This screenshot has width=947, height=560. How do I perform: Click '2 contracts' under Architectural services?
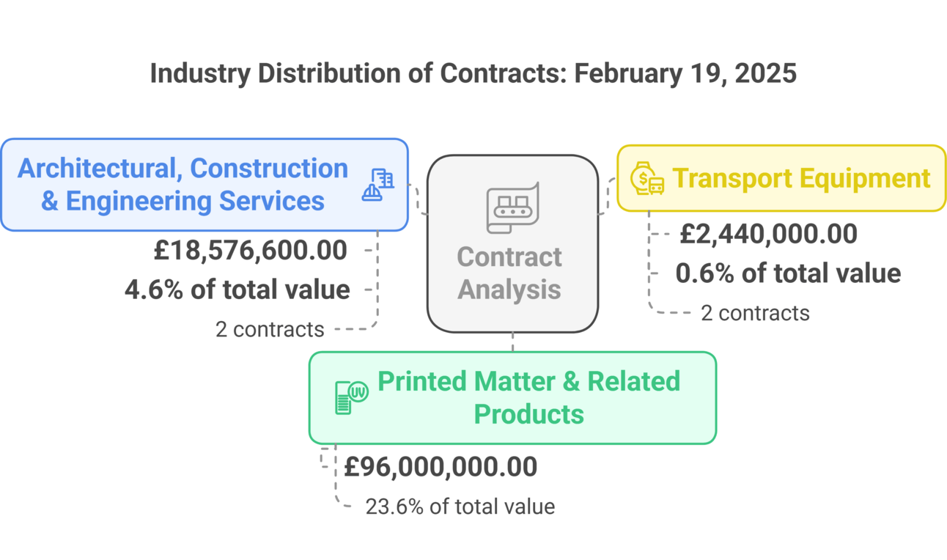click(x=270, y=329)
